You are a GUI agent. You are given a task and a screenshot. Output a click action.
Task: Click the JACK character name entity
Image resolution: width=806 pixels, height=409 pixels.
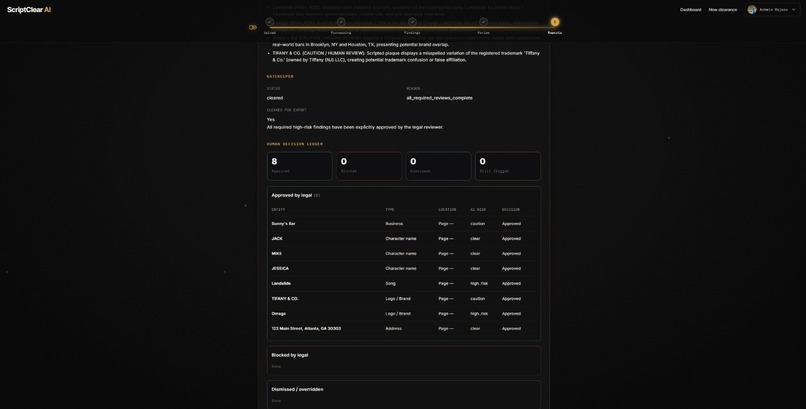tap(277, 238)
